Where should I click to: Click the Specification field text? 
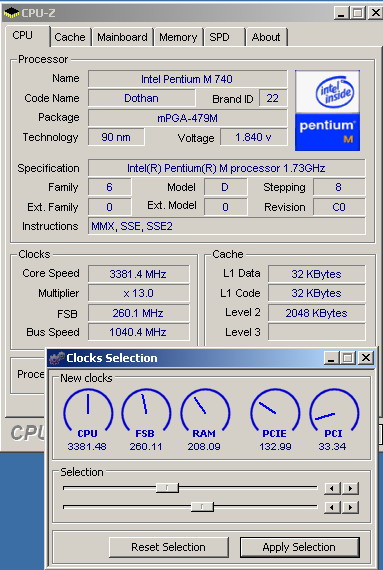click(x=226, y=168)
